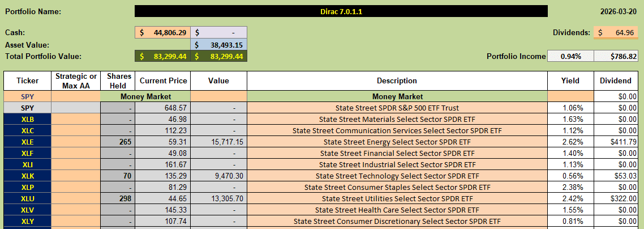Select the XLI price 161.67 cell
This screenshot has height=229, width=644.
pyautogui.click(x=164, y=165)
